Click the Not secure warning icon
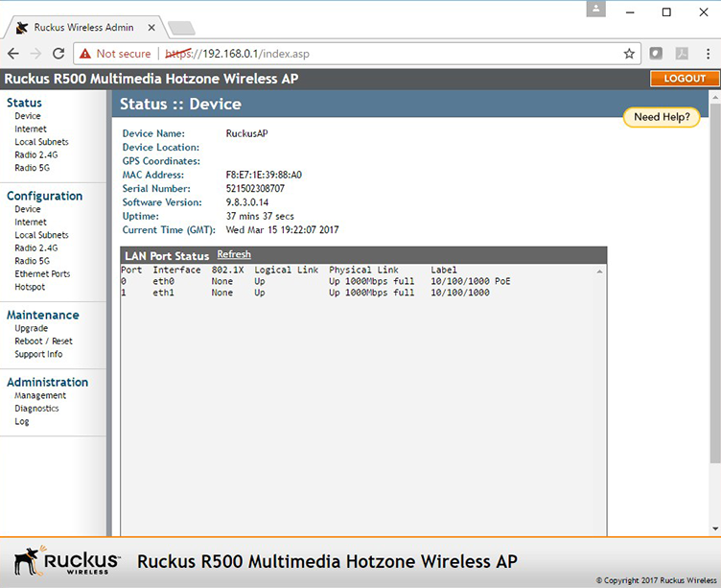 point(85,54)
